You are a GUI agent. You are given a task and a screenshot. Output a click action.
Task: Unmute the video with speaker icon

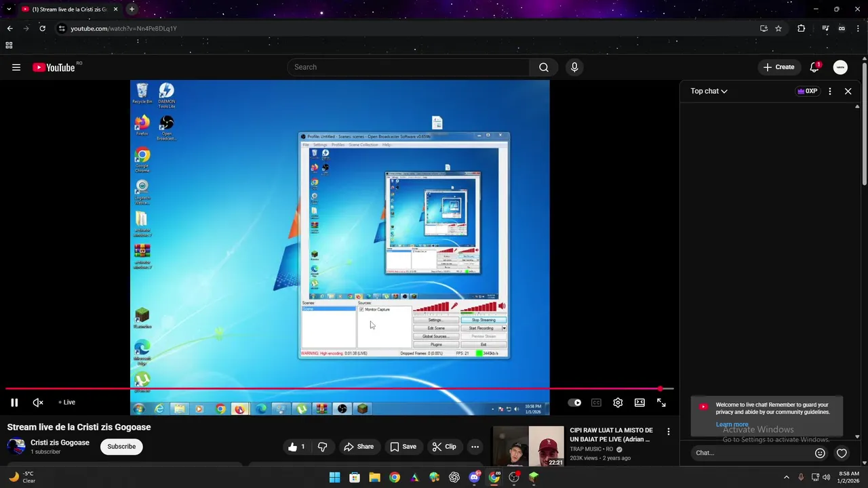pyautogui.click(x=38, y=403)
